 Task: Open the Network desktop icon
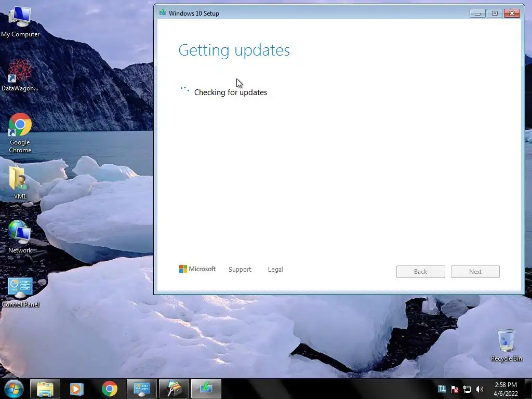pos(20,237)
